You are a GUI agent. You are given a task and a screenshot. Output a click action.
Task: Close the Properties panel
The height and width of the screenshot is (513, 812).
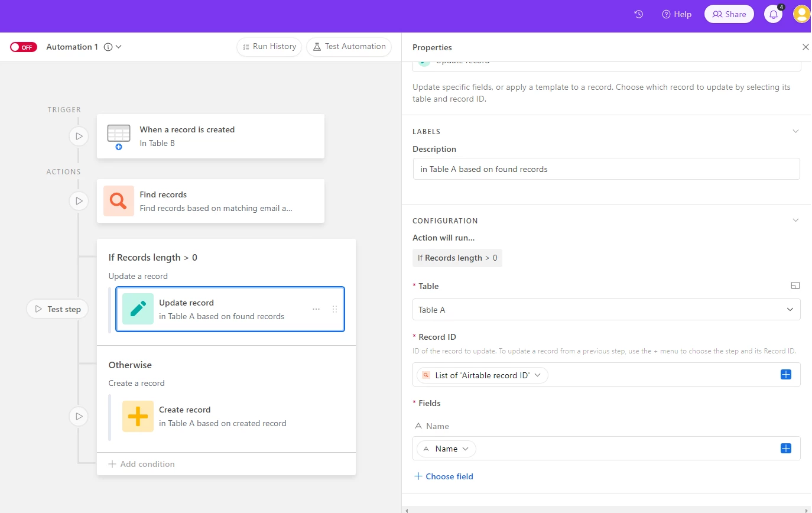coord(805,47)
